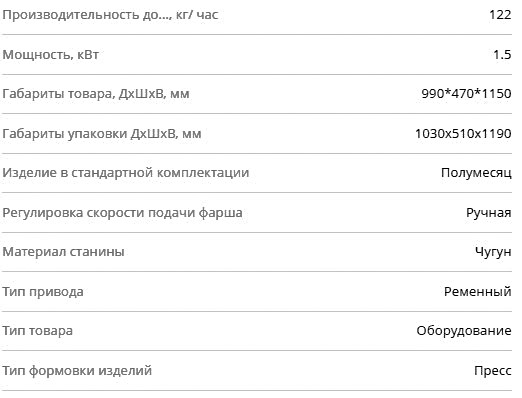Select the package size 1030x510x1190
The width and height of the screenshot is (522, 398).
[x=463, y=134]
